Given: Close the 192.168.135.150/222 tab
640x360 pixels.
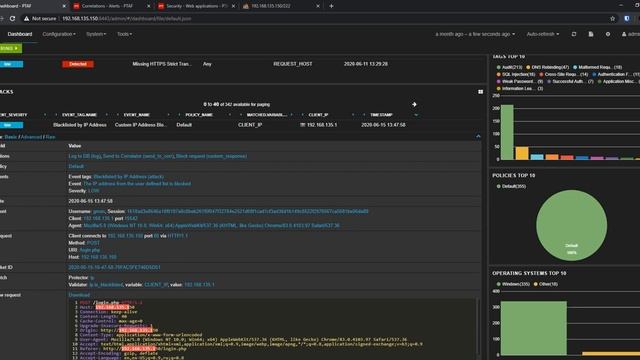Looking at the screenshot, I should pyautogui.click(x=318, y=6).
